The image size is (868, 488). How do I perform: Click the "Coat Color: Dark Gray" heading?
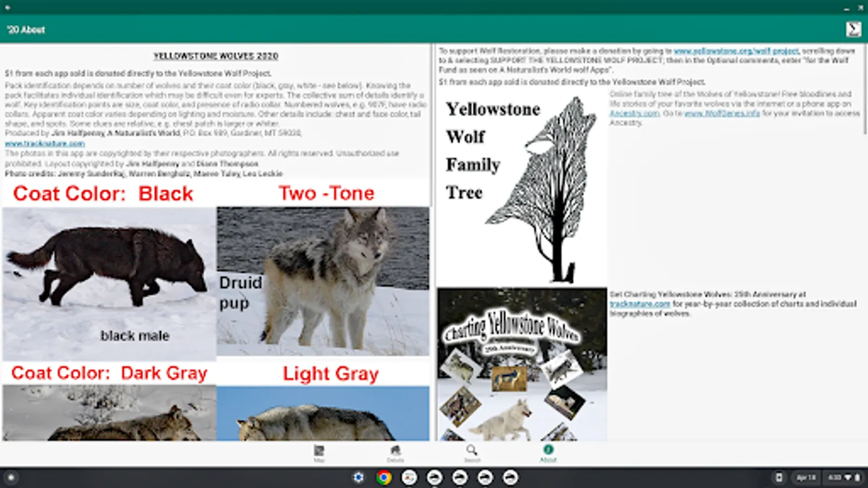point(110,373)
